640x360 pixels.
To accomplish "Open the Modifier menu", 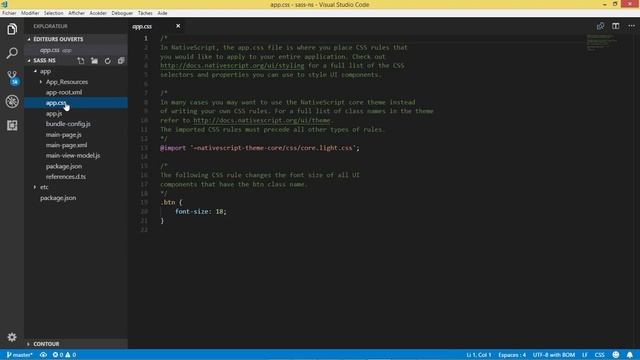I will tap(30, 13).
